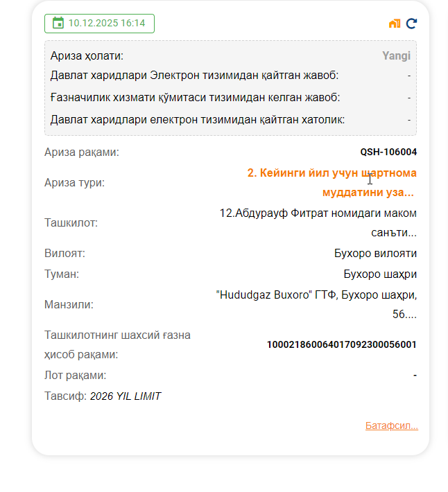Click the orange building icon

[x=395, y=24]
